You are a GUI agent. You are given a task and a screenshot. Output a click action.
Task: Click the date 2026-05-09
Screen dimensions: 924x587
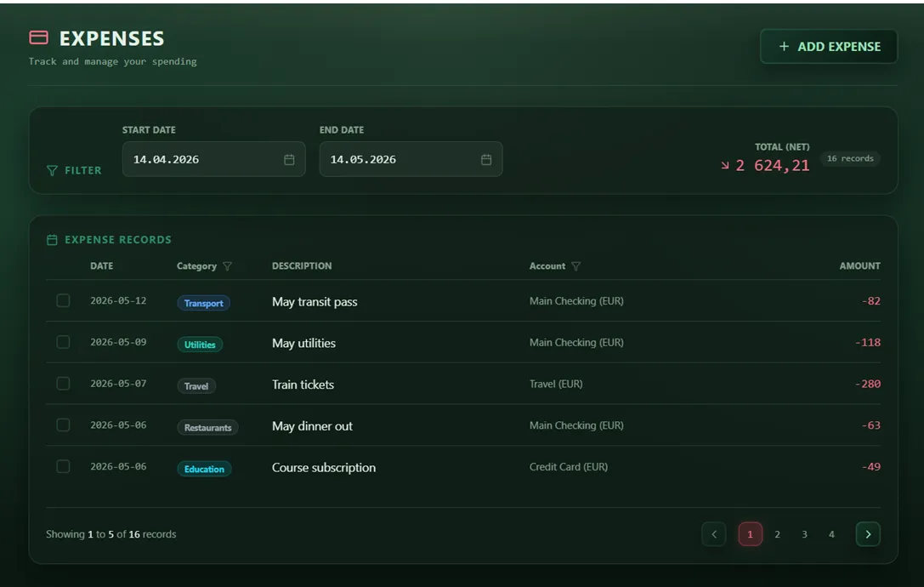[x=118, y=342]
